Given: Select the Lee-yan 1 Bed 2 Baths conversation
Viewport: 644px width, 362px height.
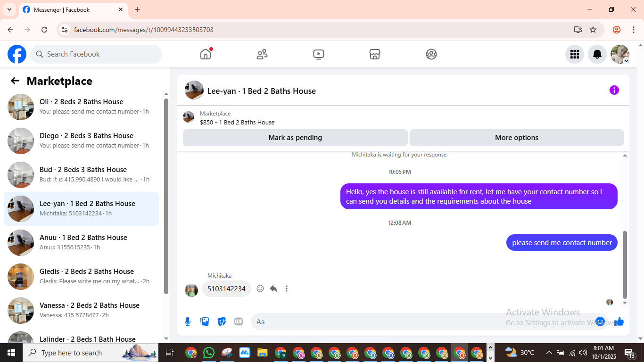Looking at the screenshot, I should point(81,209).
